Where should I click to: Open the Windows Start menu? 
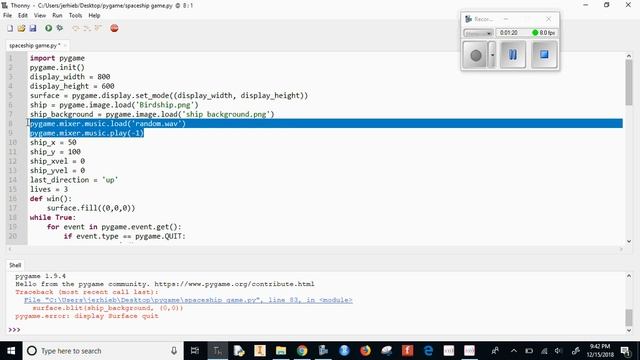click(11, 351)
